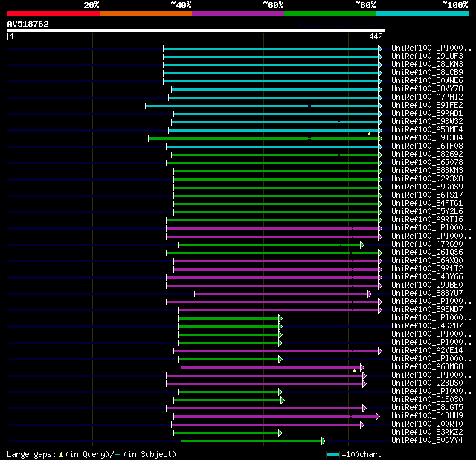Open the UniRef100_A7PHI2 hit label
This screenshot has height=460, width=476.
(x=427, y=97)
